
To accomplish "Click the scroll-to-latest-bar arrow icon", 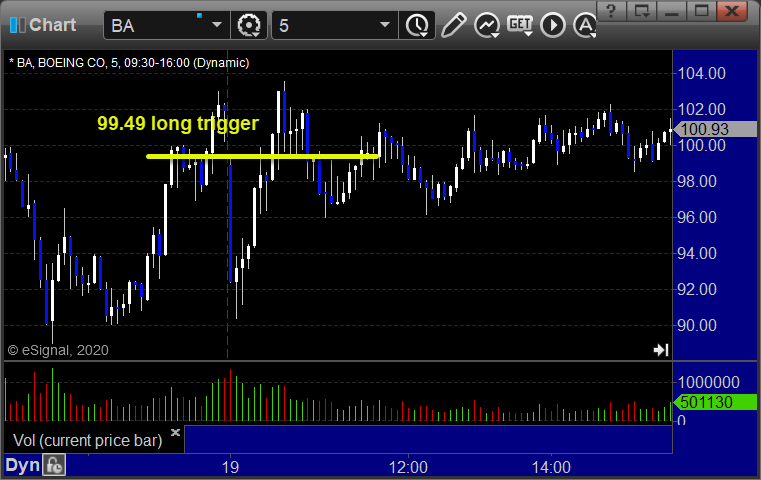I will pyautogui.click(x=661, y=350).
